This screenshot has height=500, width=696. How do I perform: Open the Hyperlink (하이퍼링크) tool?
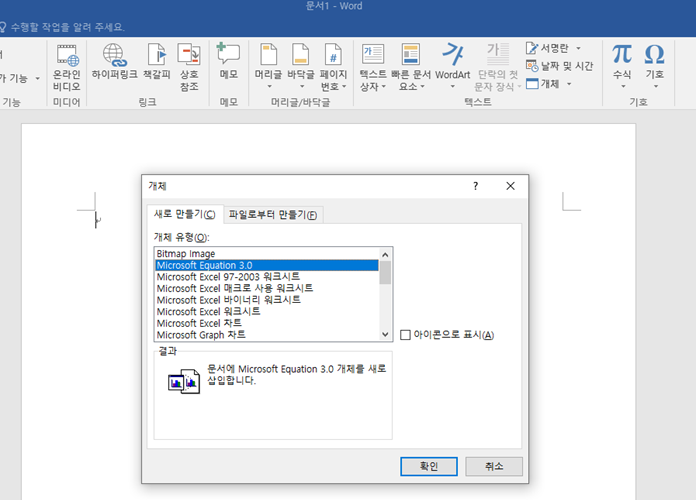[115, 62]
